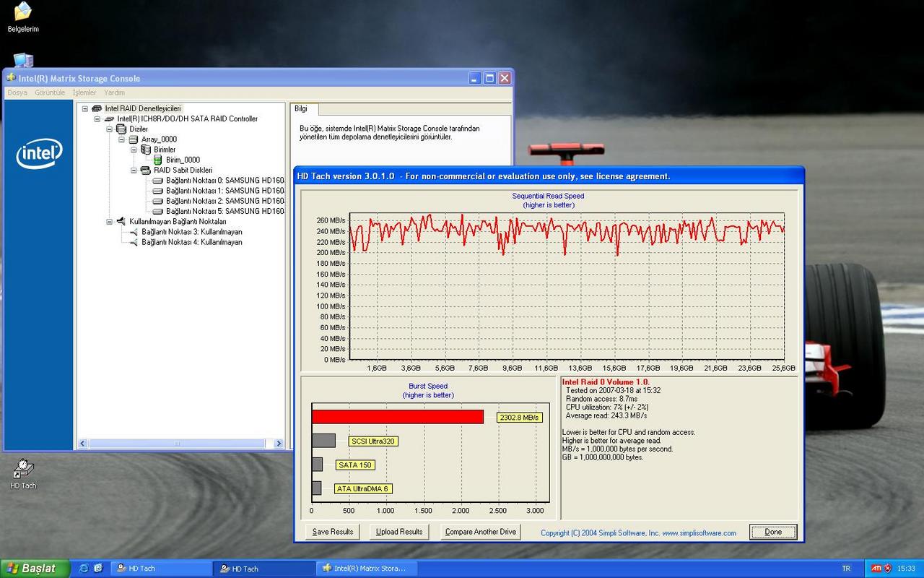Open the Görüntüle menu

(x=50, y=92)
